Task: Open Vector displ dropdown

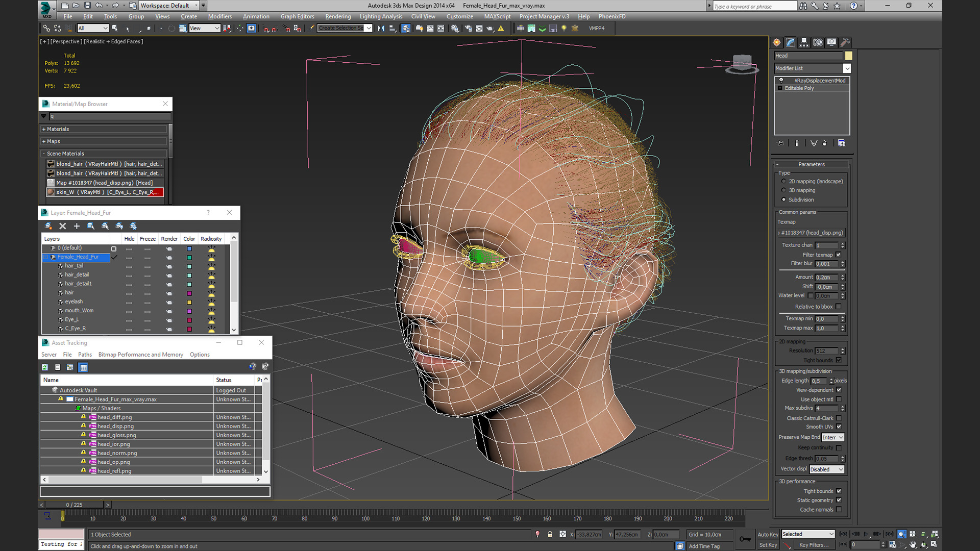Action: pos(827,469)
